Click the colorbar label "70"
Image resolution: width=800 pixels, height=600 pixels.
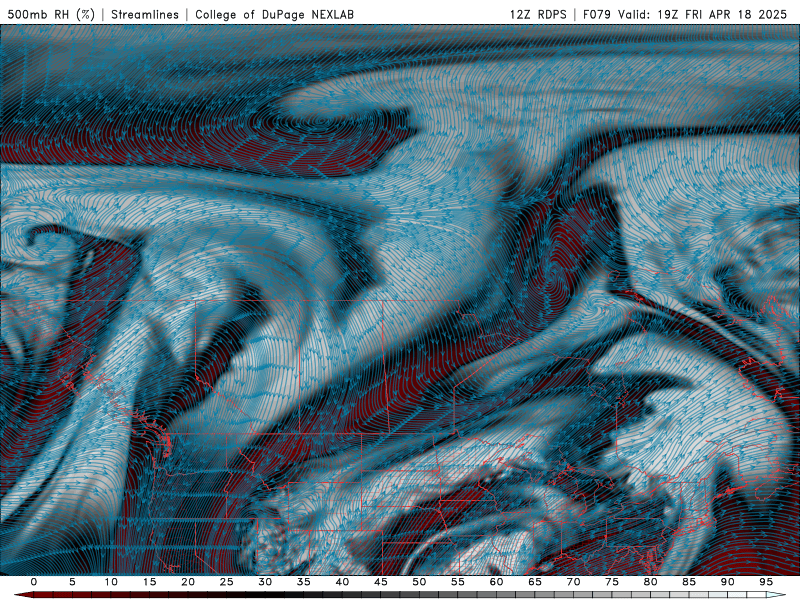(573, 582)
